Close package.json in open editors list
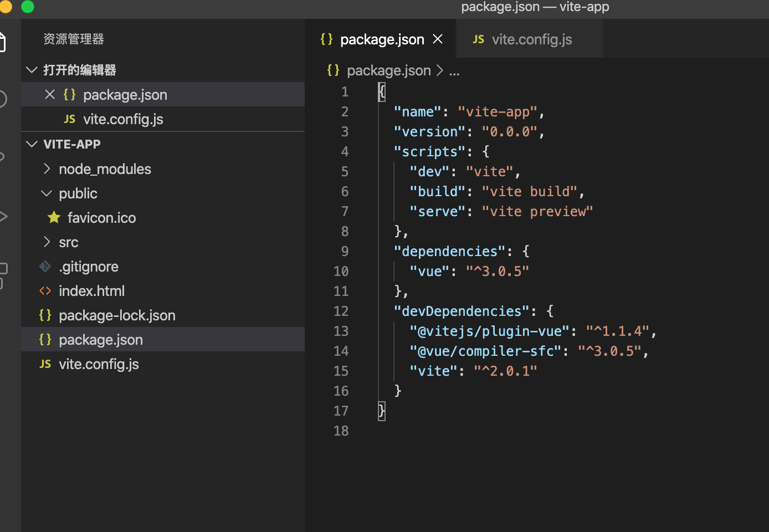769x532 pixels. [50, 95]
